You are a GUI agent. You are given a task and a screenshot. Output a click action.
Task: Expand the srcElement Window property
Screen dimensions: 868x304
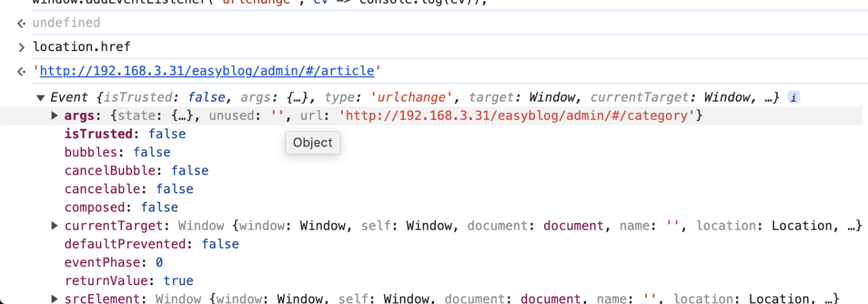[55, 299]
